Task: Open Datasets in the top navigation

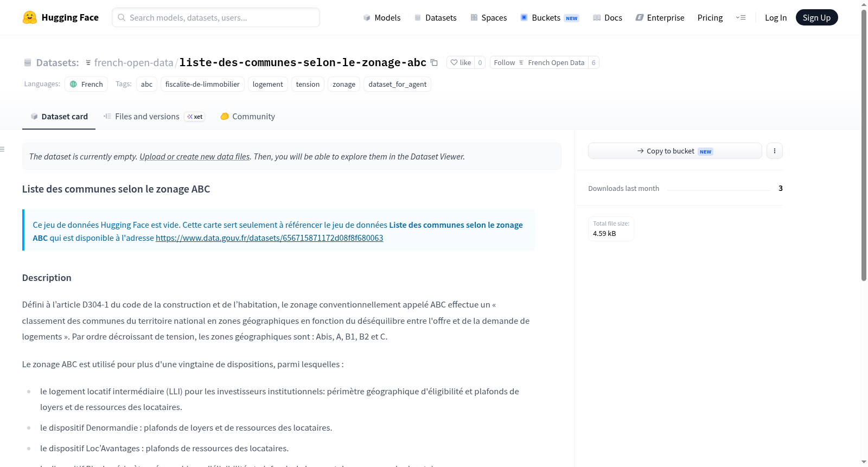Action: [x=436, y=17]
